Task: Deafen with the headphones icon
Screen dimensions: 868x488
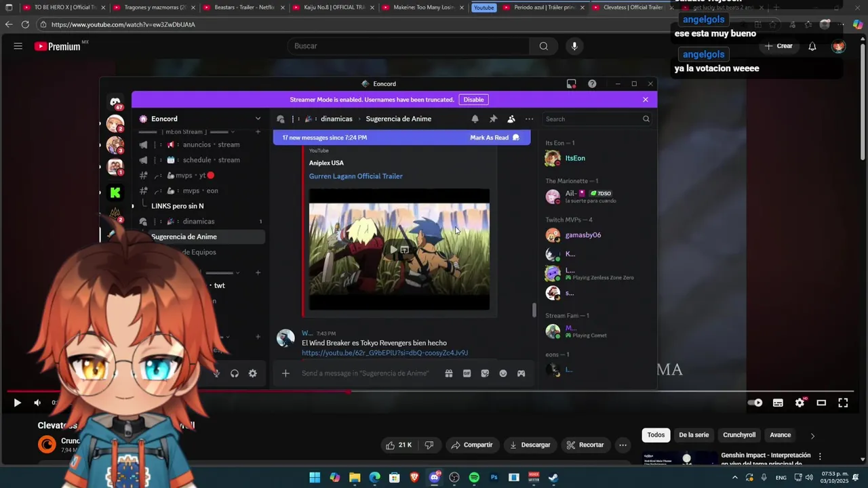Action: coord(235,373)
